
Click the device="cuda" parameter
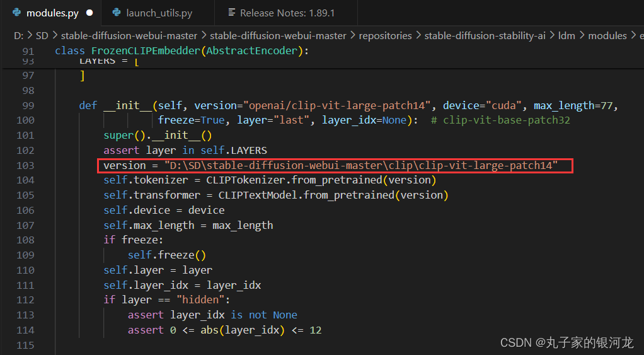483,105
